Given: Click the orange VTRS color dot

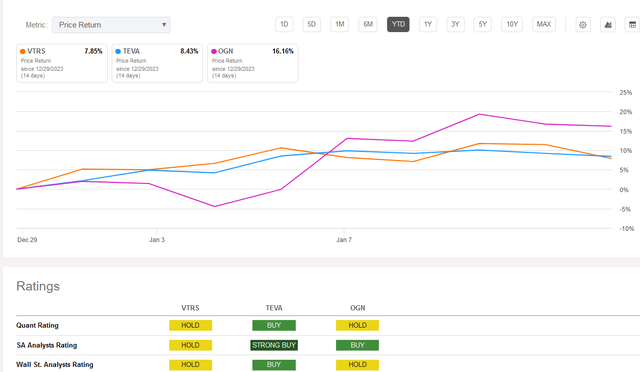Looking at the screenshot, I should point(23,51).
